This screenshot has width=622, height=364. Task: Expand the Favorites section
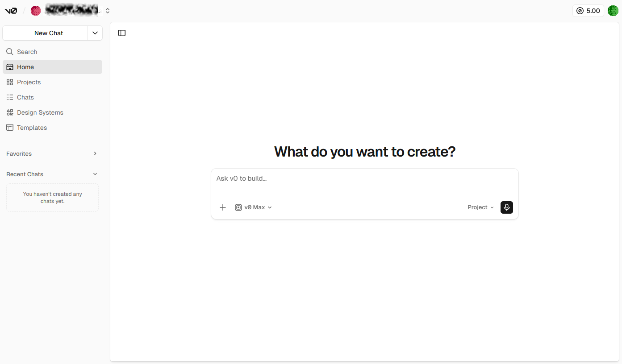pos(95,153)
